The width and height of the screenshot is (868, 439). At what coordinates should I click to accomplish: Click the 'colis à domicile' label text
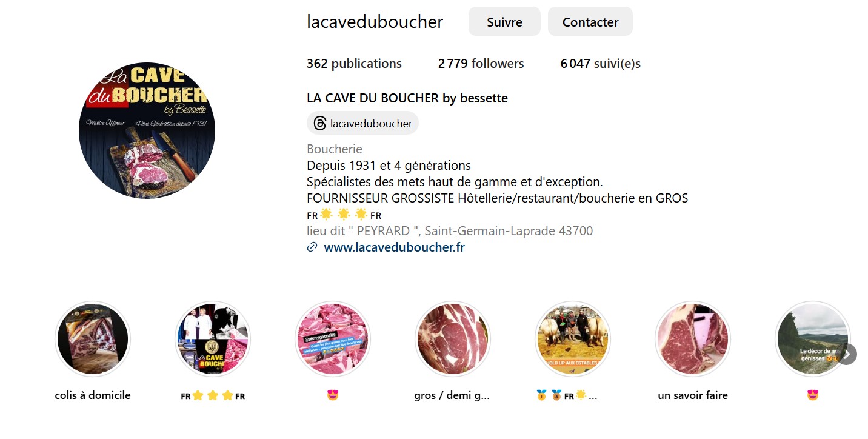pos(93,395)
